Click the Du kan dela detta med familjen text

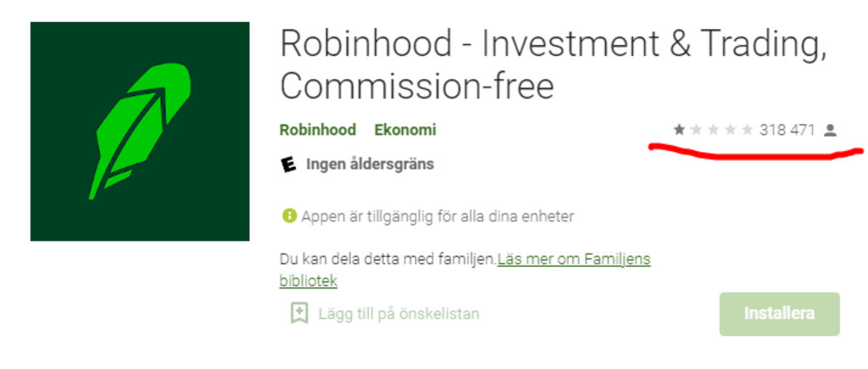[387, 260]
